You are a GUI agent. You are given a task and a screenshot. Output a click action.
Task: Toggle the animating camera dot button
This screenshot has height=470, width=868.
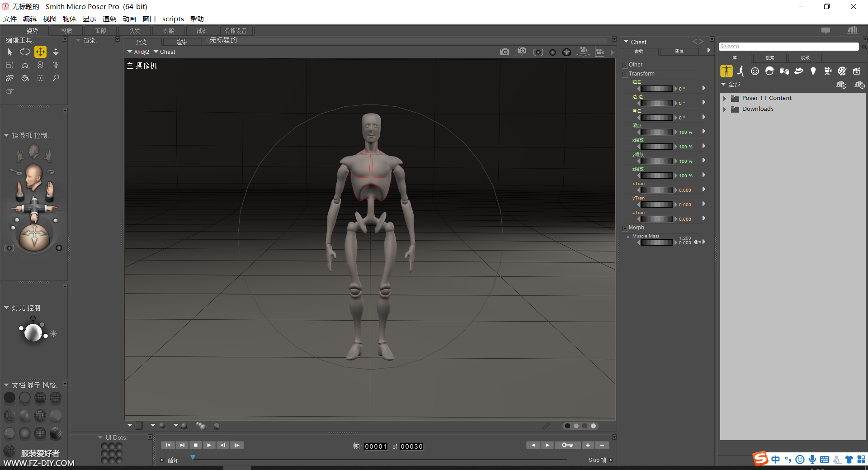(59, 248)
